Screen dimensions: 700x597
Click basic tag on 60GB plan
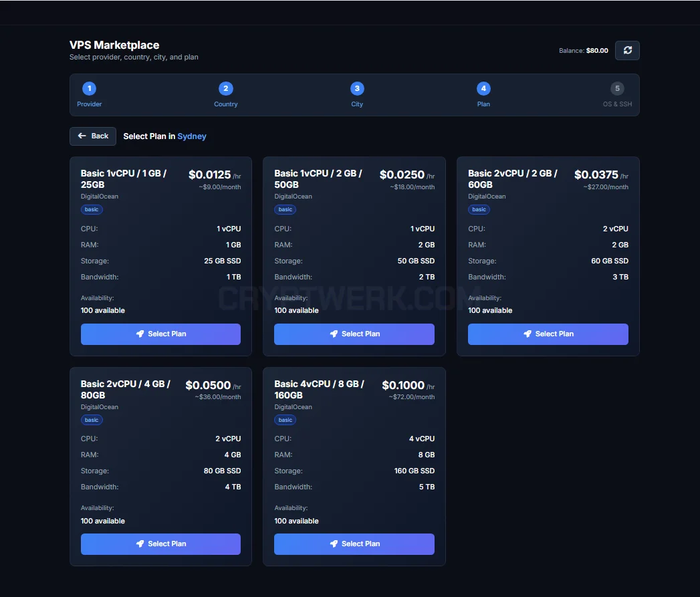pos(479,209)
